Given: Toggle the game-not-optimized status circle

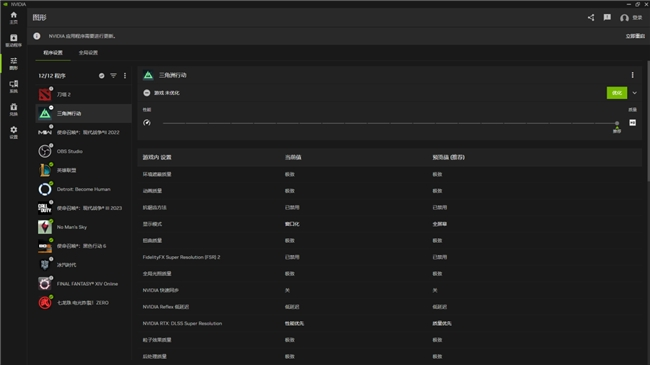Looking at the screenshot, I should click(x=147, y=93).
